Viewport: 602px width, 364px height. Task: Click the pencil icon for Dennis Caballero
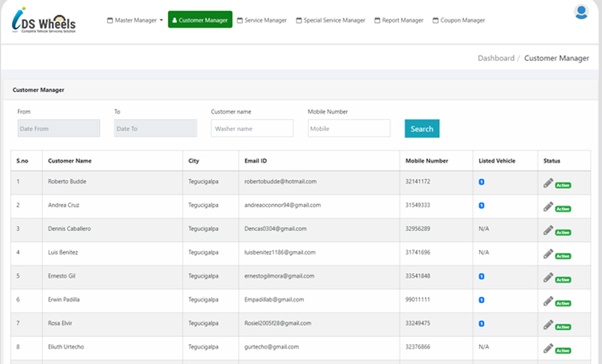click(x=548, y=230)
